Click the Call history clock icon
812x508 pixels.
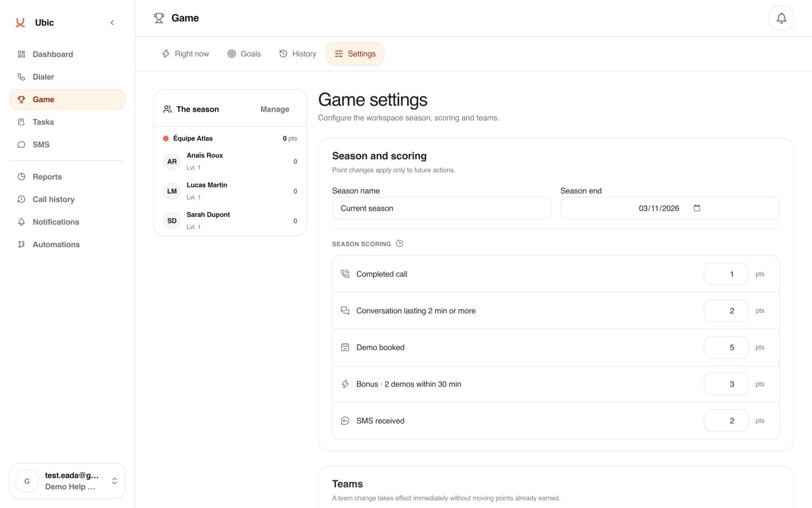click(x=21, y=199)
